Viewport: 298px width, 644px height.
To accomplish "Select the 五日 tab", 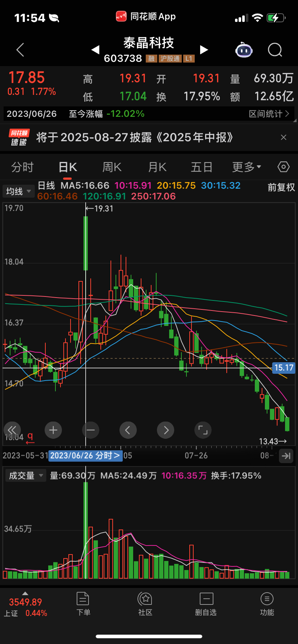I will click(202, 167).
